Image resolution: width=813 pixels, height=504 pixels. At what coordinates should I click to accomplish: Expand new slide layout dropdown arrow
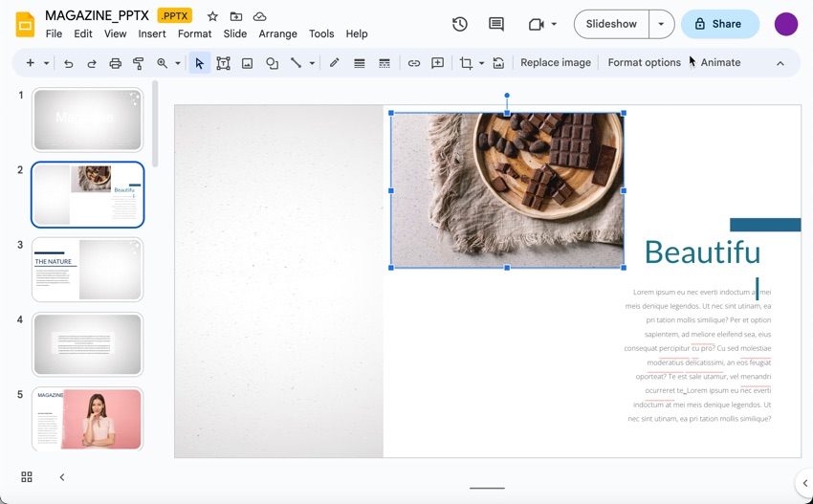tap(46, 63)
